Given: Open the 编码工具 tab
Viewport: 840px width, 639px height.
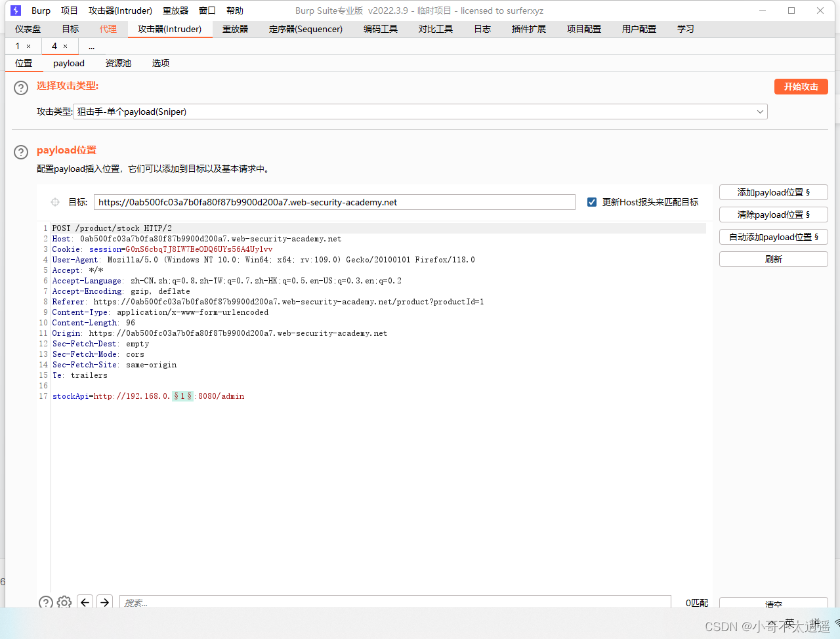Looking at the screenshot, I should [x=381, y=29].
